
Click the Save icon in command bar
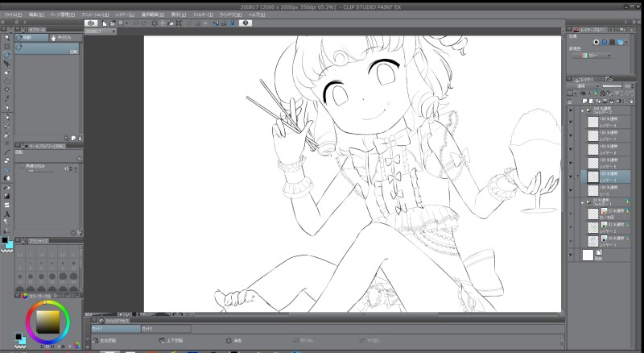click(120, 23)
